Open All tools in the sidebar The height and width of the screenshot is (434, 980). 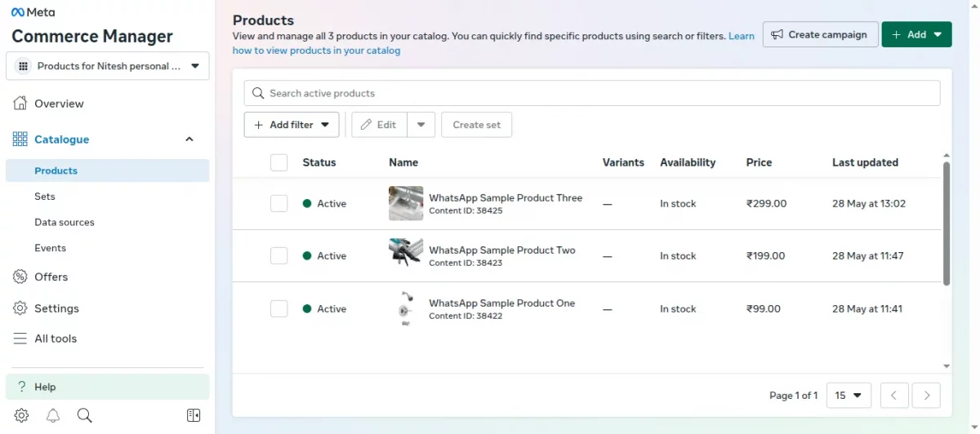click(x=108, y=339)
